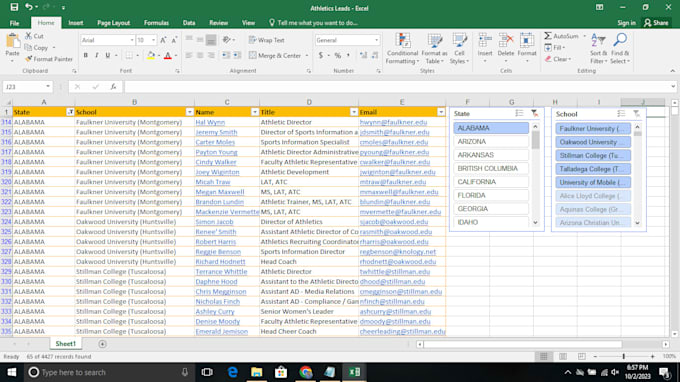Click the AutoSum sigma button
680x382 pixels.
point(562,36)
